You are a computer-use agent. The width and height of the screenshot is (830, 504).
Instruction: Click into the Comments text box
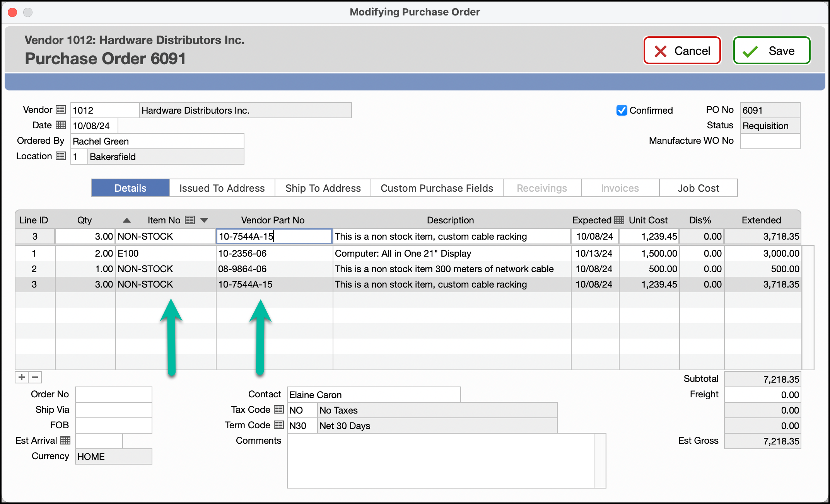pyautogui.click(x=441, y=461)
